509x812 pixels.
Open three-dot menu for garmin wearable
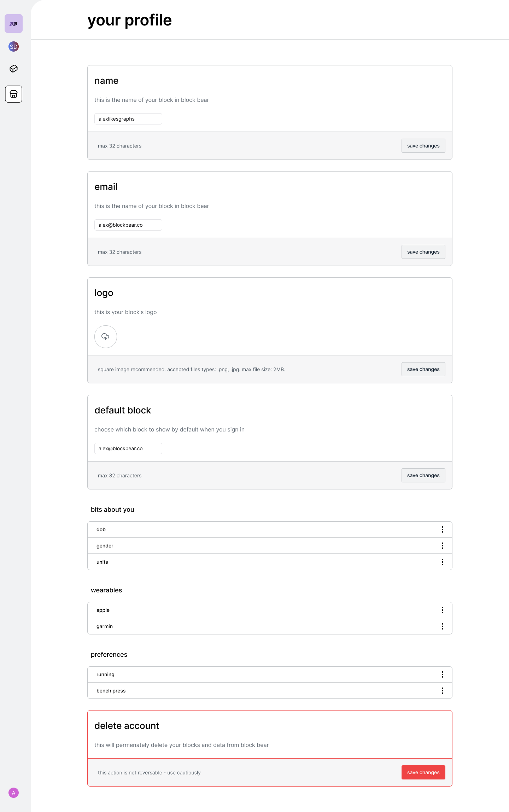(x=442, y=626)
